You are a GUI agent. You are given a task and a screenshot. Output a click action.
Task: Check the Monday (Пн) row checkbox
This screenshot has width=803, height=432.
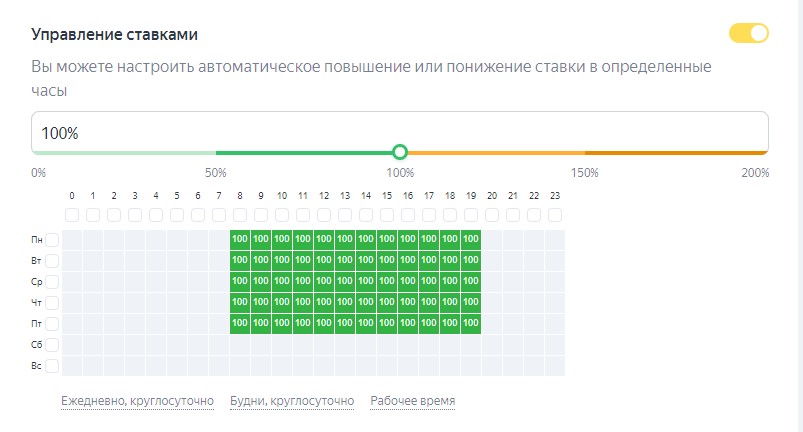tap(52, 239)
